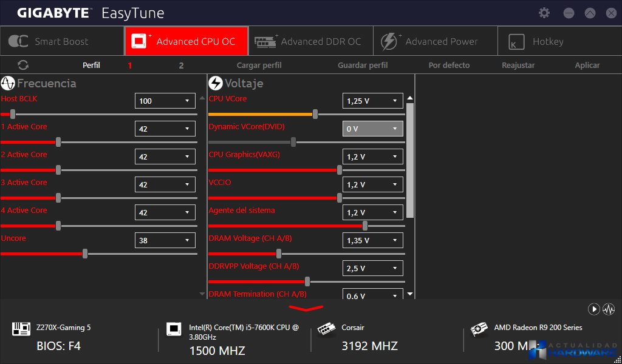The width and height of the screenshot is (622, 364).
Task: Open the Uncore ratio dropdown
Action: [165, 240]
